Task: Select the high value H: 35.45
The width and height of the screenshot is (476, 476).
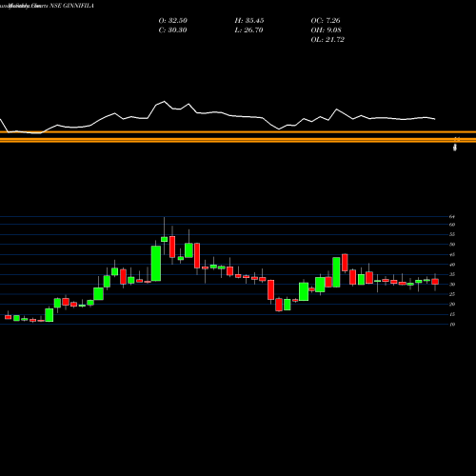Action: pyautogui.click(x=249, y=21)
